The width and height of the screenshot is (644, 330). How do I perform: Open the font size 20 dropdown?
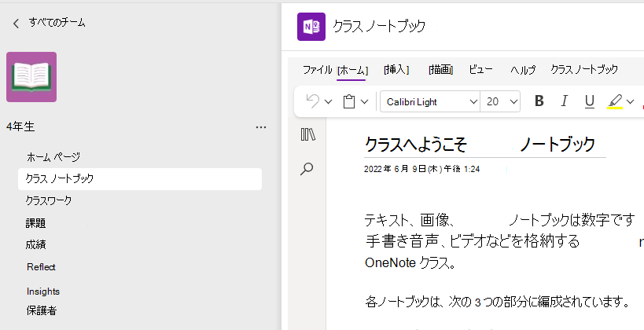tap(500, 102)
